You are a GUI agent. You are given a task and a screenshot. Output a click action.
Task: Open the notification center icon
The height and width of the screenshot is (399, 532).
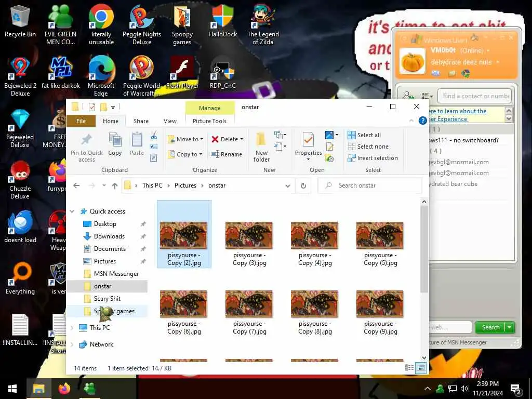pos(516,389)
